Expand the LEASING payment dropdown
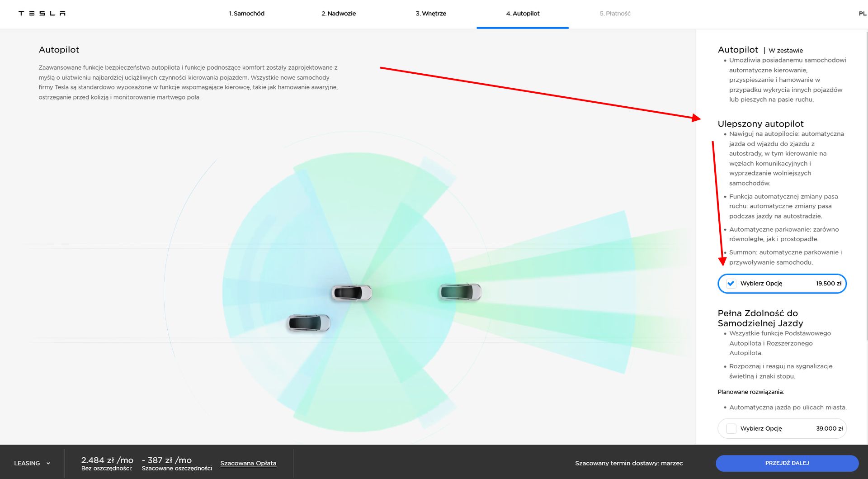Image resolution: width=868 pixels, height=479 pixels. point(32,463)
